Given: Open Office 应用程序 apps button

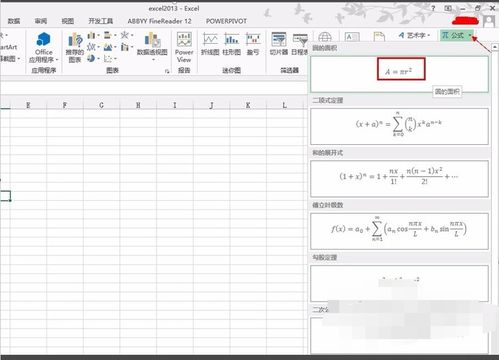Looking at the screenshot, I should coord(44,48).
